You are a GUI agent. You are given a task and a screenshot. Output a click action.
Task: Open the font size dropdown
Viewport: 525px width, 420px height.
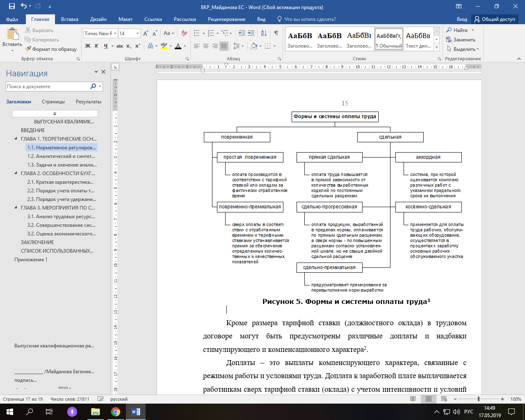[137, 34]
